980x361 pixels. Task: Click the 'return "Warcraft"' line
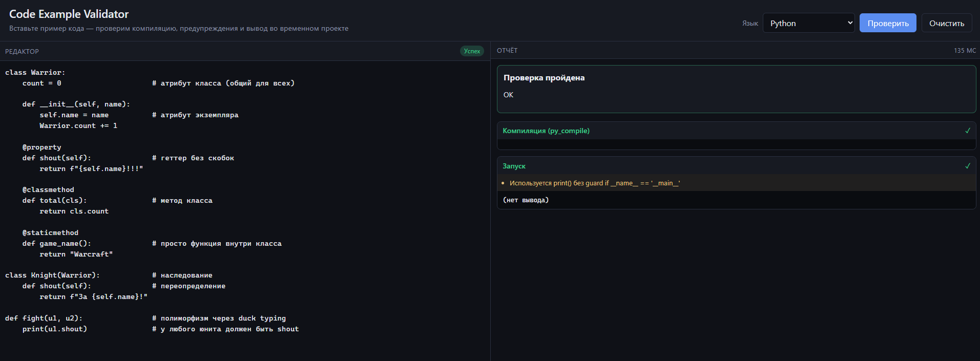(76, 254)
